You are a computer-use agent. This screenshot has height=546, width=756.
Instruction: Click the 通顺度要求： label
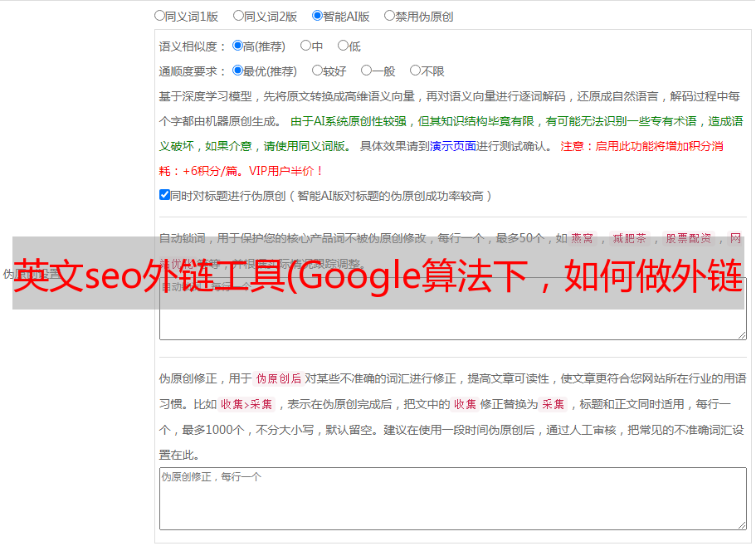[193, 71]
